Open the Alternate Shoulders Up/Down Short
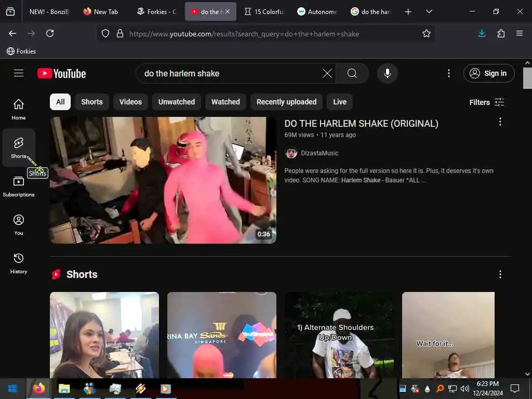 pos(339,335)
